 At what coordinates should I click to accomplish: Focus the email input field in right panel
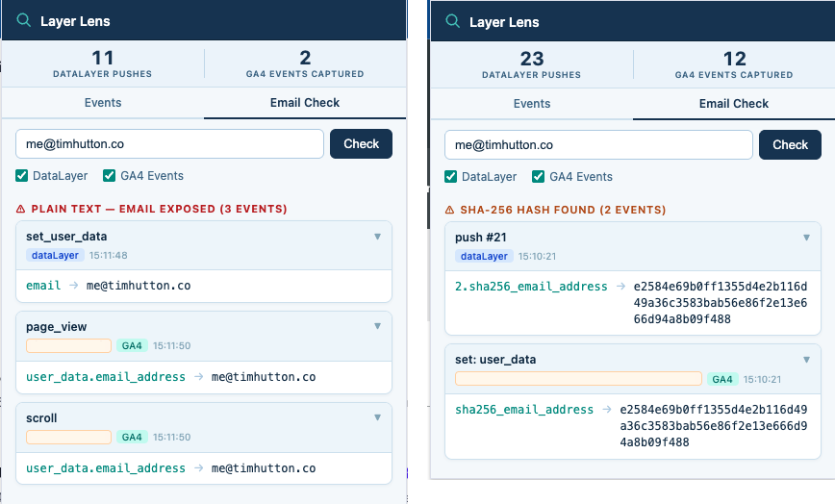(x=598, y=145)
